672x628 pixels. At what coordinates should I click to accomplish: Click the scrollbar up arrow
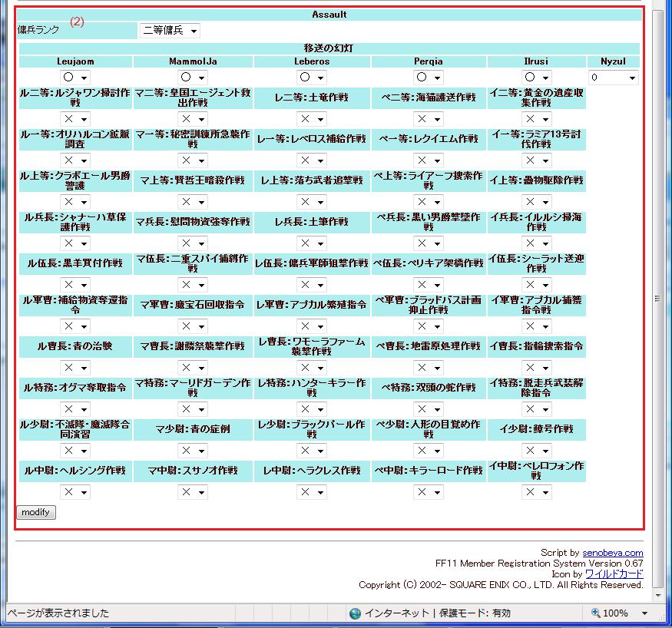pyautogui.click(x=659, y=5)
